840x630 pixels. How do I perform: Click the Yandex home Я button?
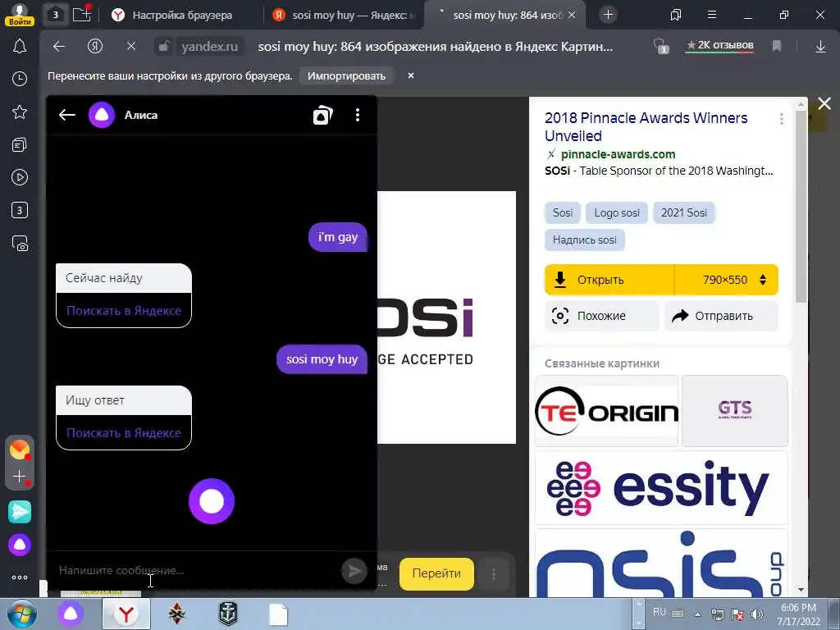pyautogui.click(x=95, y=47)
